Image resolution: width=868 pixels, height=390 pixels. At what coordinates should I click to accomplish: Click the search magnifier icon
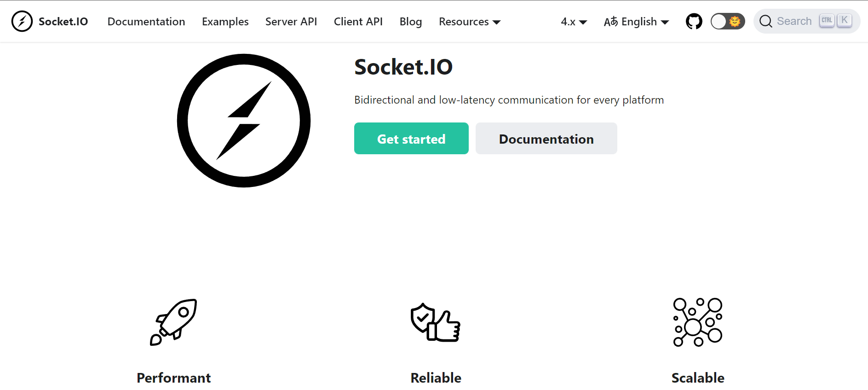coord(765,21)
